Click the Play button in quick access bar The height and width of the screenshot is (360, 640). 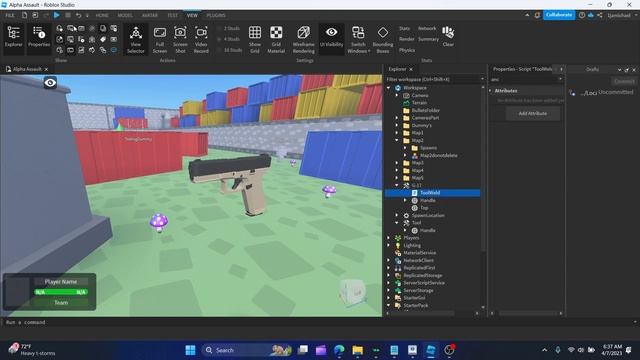point(57,15)
